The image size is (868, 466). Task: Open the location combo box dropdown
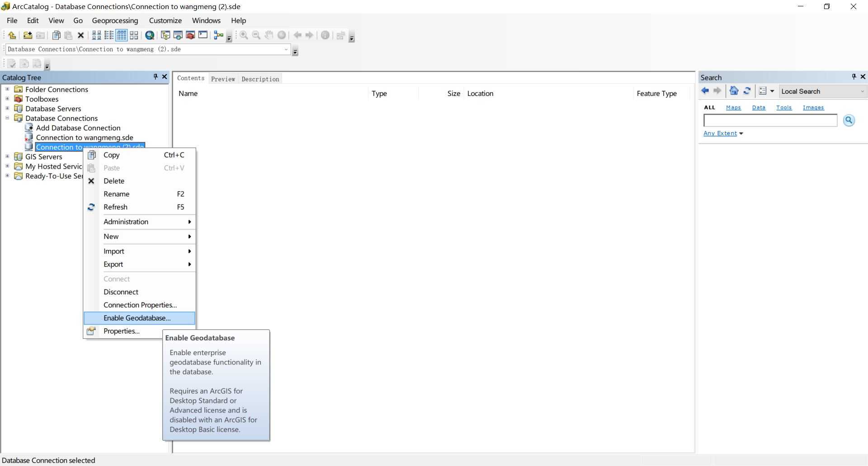coord(286,49)
